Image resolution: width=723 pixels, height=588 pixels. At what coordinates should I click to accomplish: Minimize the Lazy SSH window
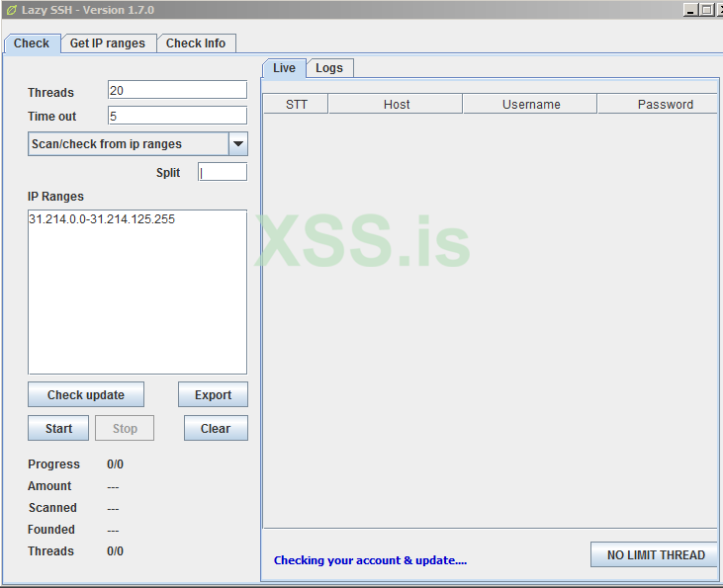(x=689, y=10)
